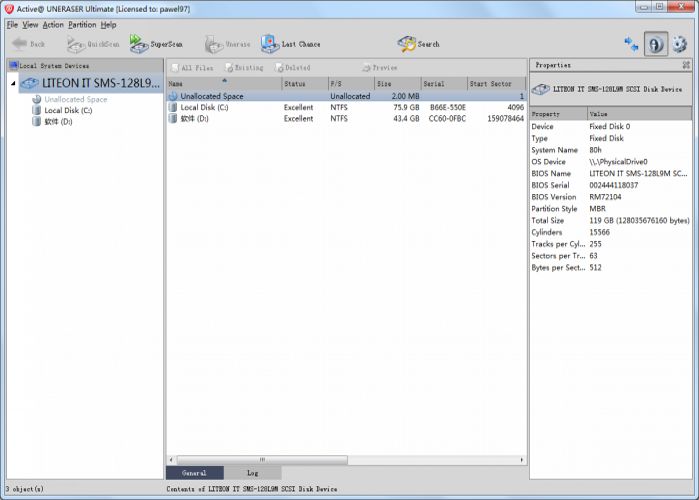Click the Back toolbar button
Image resolution: width=699 pixels, height=500 pixels.
click(28, 44)
